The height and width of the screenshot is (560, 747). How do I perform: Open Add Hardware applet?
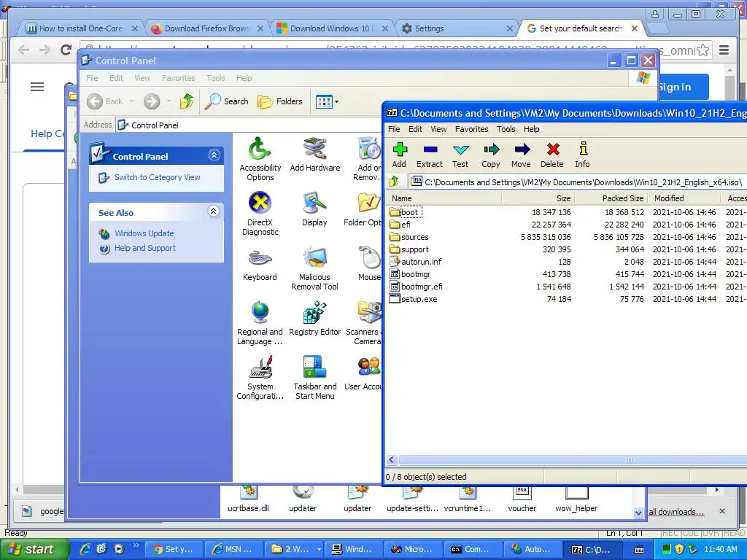pos(315,155)
